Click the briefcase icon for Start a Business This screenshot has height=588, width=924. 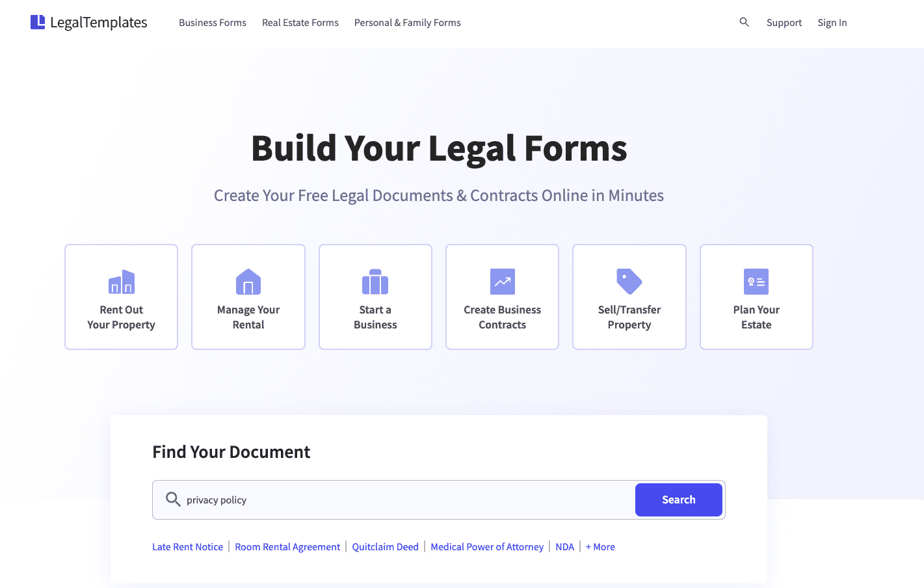[375, 282]
